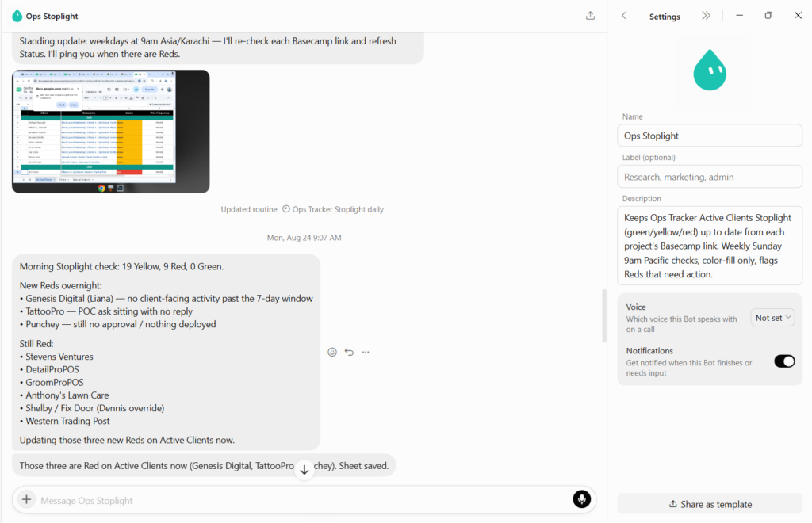The image size is (812, 523).
Task: Minimize the window
Action: (x=740, y=16)
